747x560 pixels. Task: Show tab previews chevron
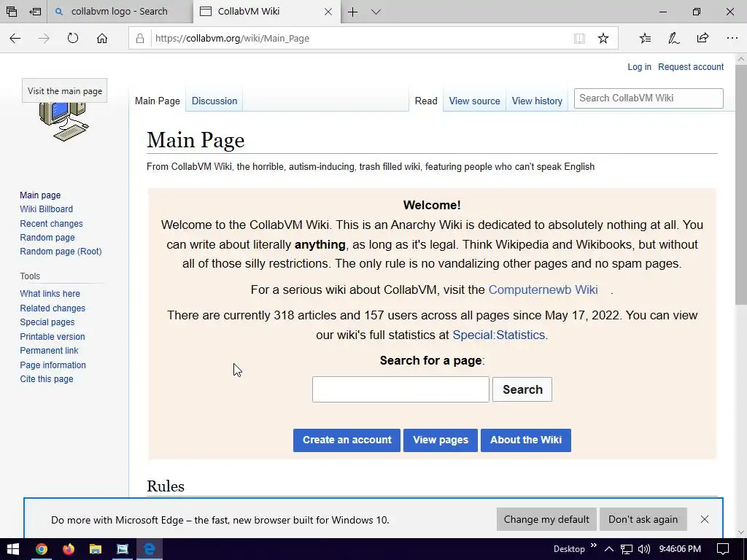coord(376,12)
